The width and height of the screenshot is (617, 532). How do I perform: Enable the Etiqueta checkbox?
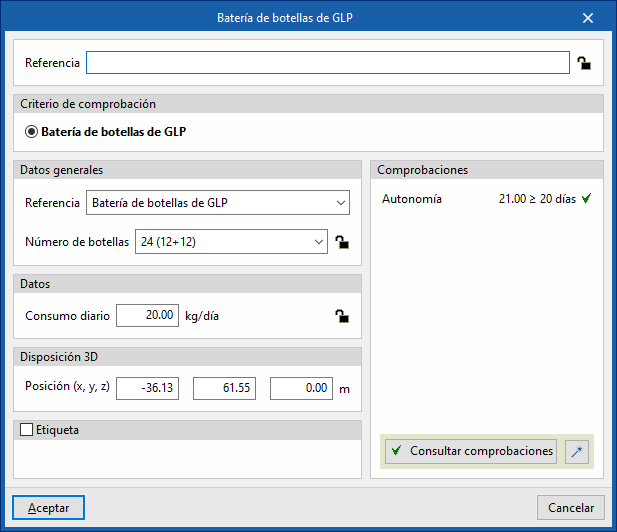pyautogui.click(x=27, y=430)
